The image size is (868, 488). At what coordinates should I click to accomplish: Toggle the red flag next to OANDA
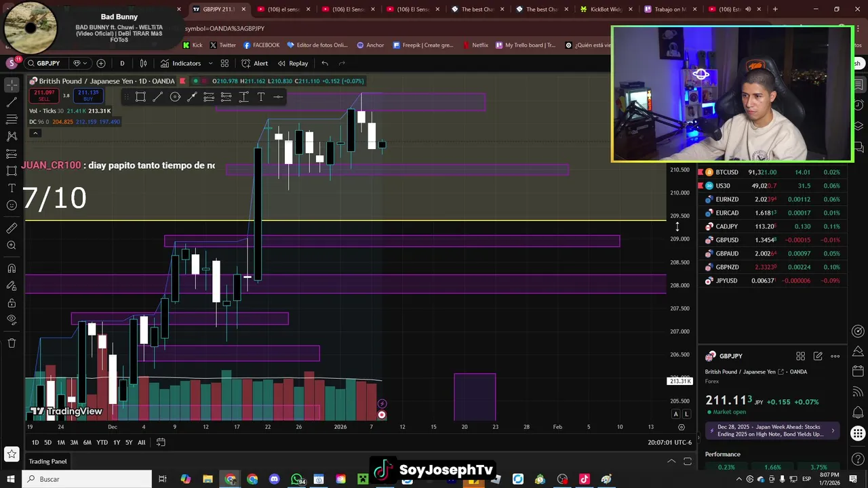pos(182,81)
